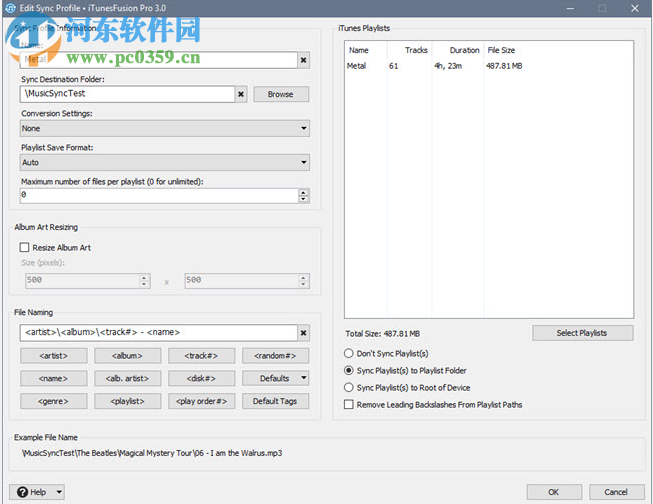The width and height of the screenshot is (653, 504).
Task: Open the Conversion Settings dropdown
Action: (x=164, y=128)
